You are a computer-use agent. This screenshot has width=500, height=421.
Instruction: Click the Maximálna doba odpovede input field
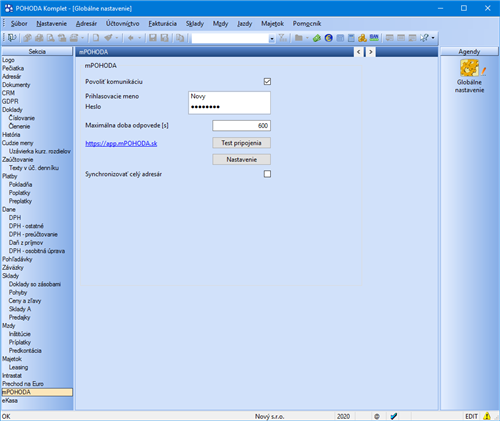click(241, 126)
